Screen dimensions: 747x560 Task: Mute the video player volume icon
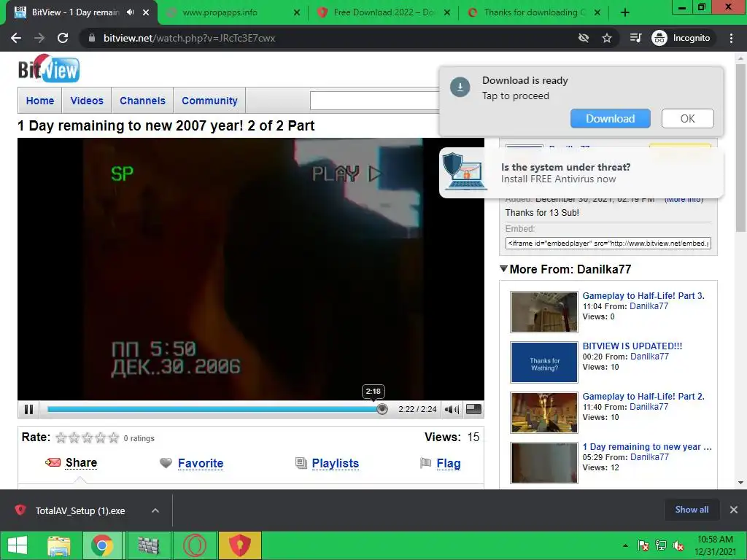[451, 409]
